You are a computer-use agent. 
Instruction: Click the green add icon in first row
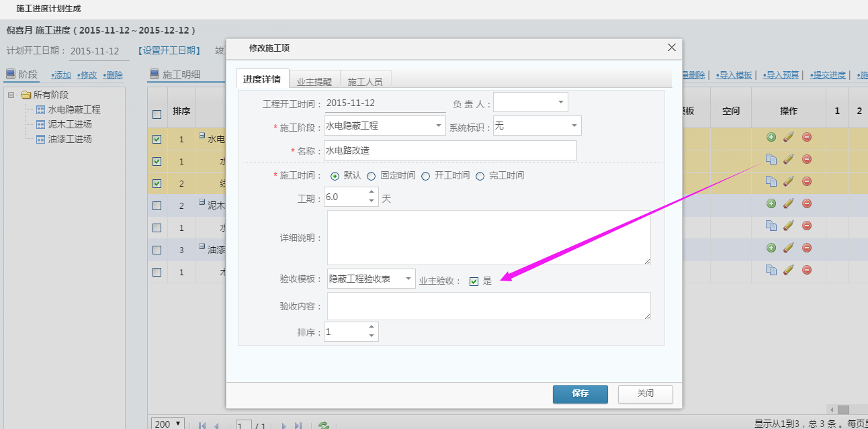click(x=771, y=137)
